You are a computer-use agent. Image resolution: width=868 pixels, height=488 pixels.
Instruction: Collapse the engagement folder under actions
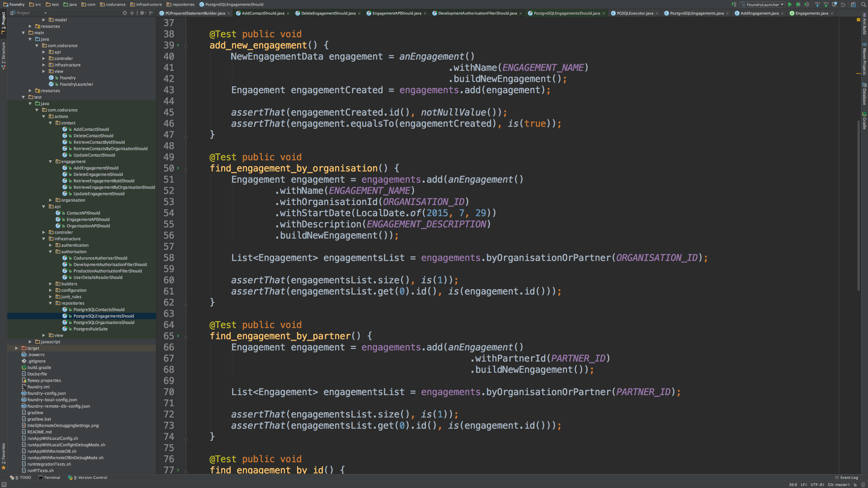[50, 162]
